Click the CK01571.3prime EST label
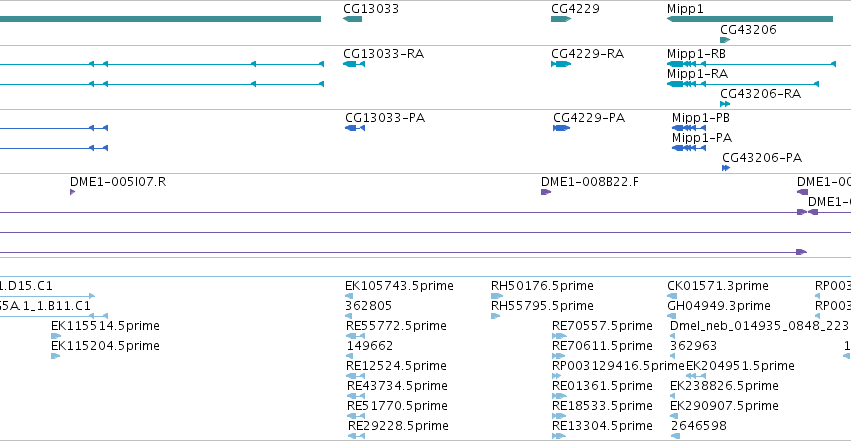 [717, 286]
